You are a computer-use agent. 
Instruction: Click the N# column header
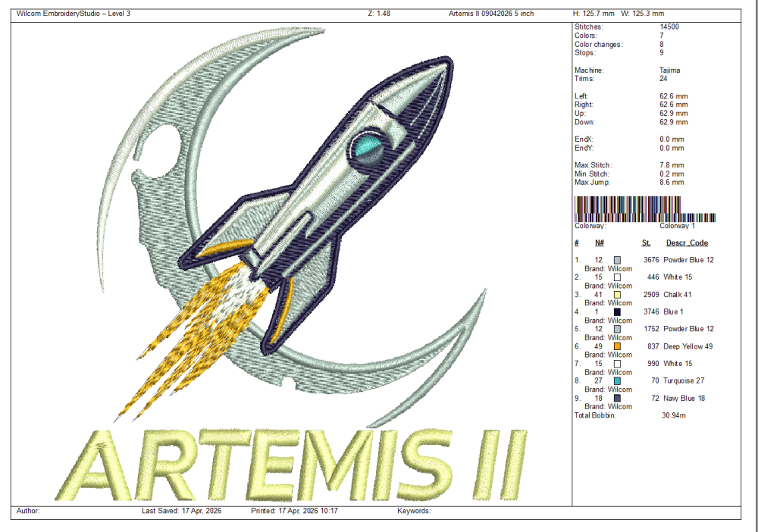click(599, 243)
